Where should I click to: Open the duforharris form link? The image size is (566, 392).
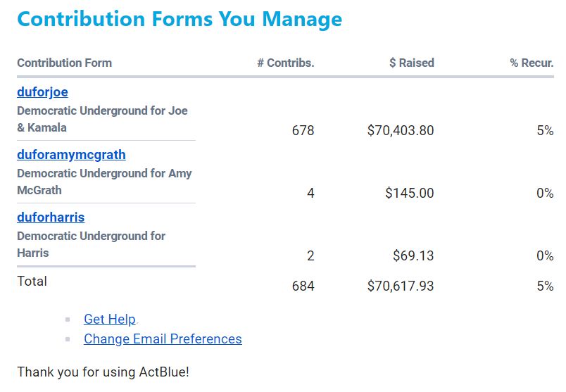click(51, 217)
